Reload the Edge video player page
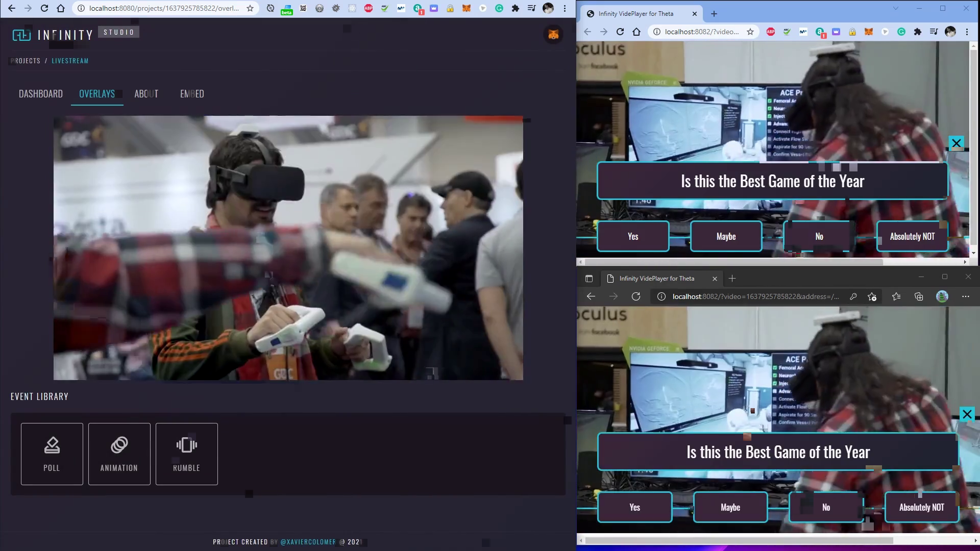 point(635,296)
